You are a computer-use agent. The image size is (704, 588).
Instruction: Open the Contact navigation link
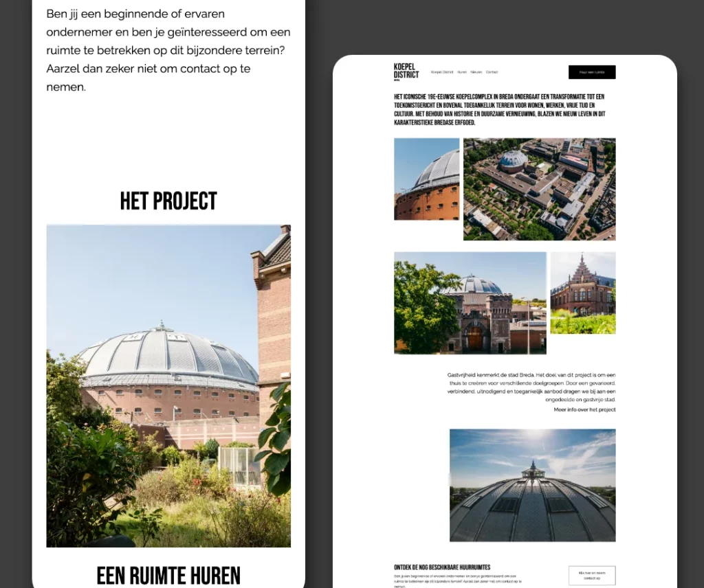coord(492,72)
